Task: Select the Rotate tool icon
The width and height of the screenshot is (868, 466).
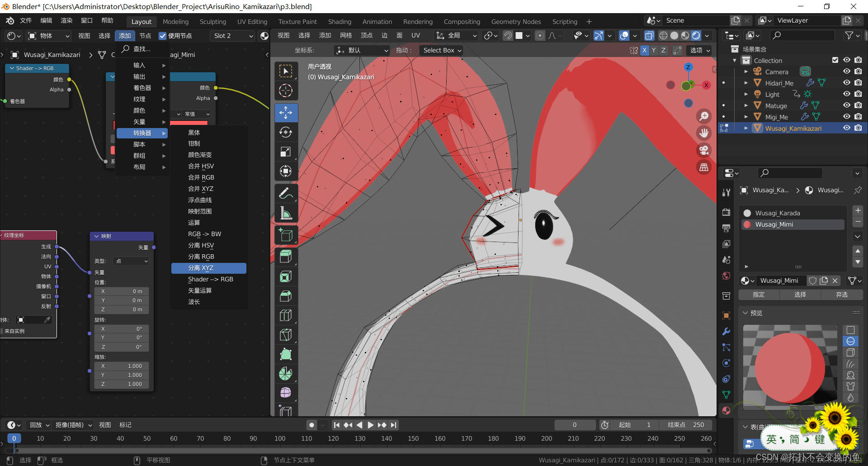Action: (286, 132)
